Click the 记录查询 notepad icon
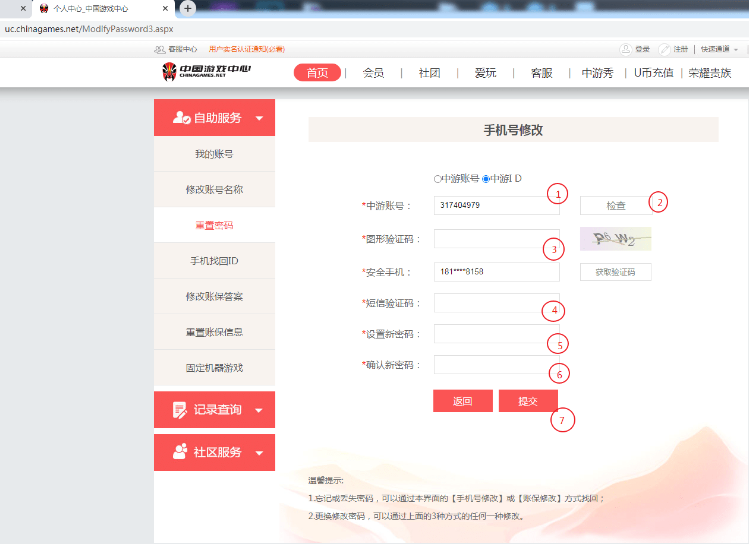Image resolution: width=750 pixels, height=544 pixels. [x=180, y=410]
